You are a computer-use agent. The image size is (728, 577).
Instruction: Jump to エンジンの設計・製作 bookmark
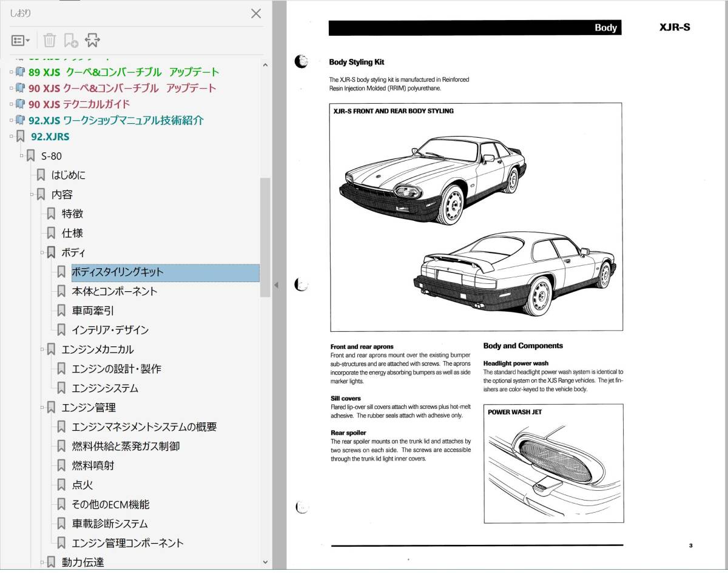[116, 369]
